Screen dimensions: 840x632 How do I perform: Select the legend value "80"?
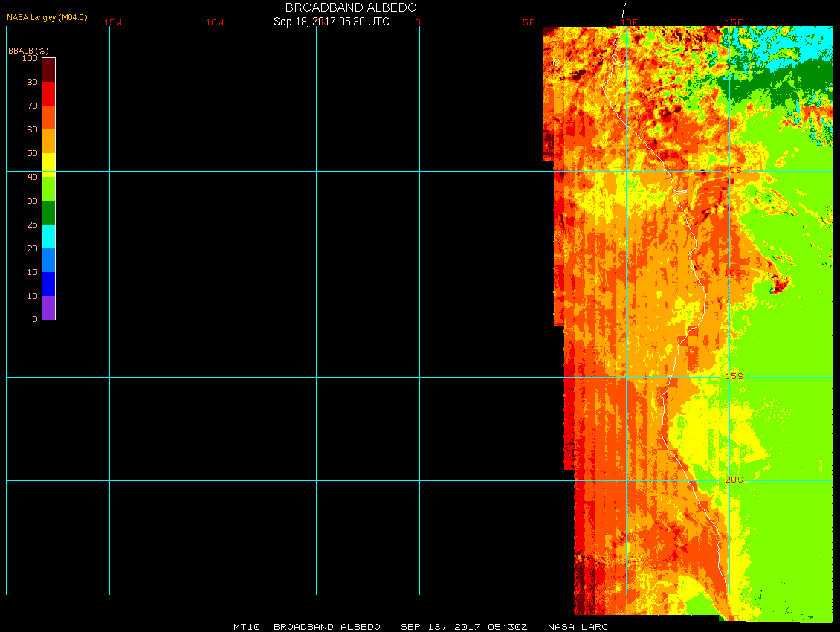click(x=33, y=82)
